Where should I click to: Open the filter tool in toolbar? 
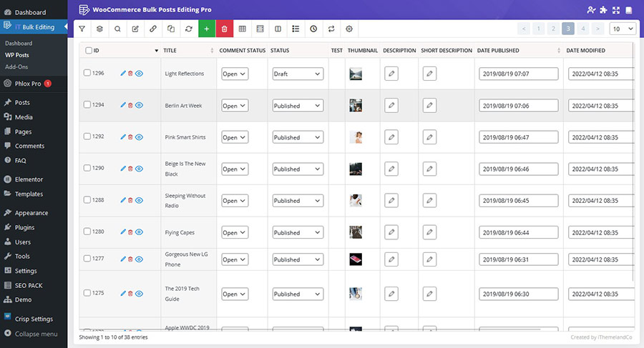click(82, 29)
